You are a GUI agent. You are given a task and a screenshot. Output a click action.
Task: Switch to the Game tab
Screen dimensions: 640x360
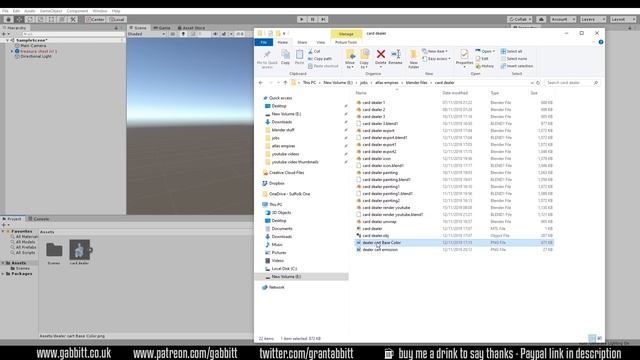[x=162, y=28]
